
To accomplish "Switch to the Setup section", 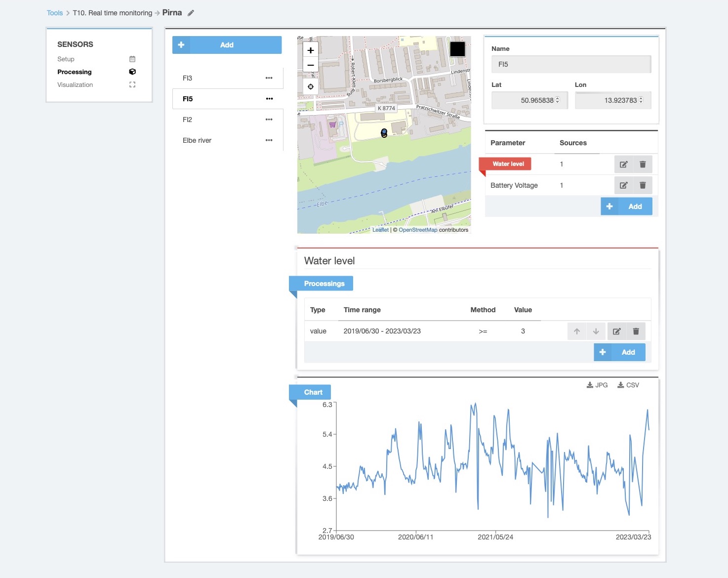I will pos(66,59).
